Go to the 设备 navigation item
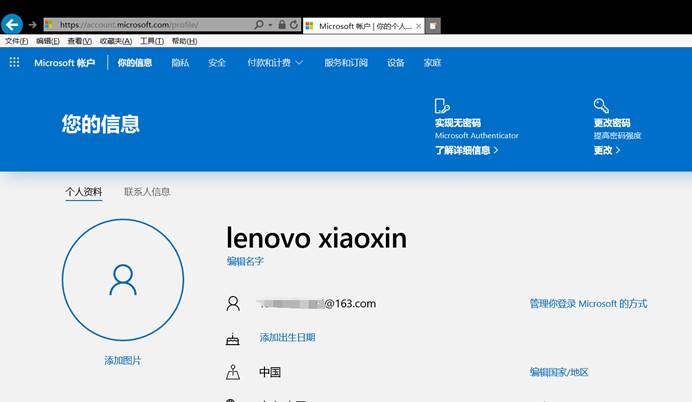Viewport: 692px width, 402px height. (x=395, y=63)
